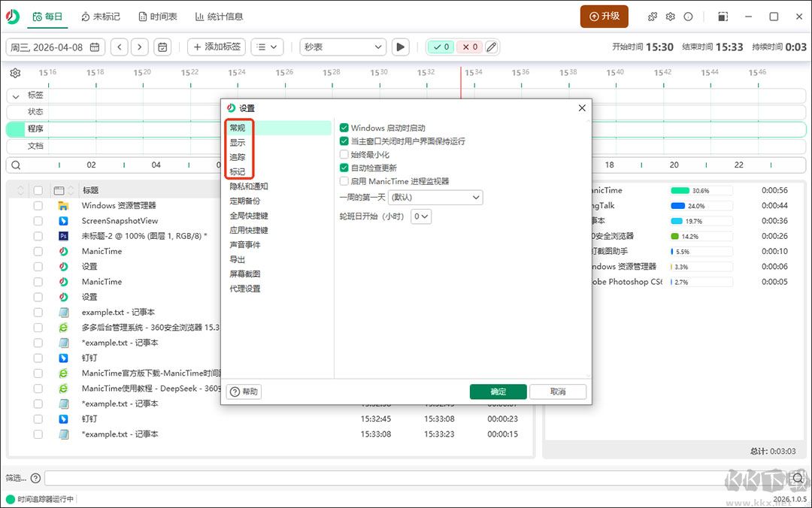Open plugins puzzle icon in title bar
The height and width of the screenshot is (508, 812).
653,17
